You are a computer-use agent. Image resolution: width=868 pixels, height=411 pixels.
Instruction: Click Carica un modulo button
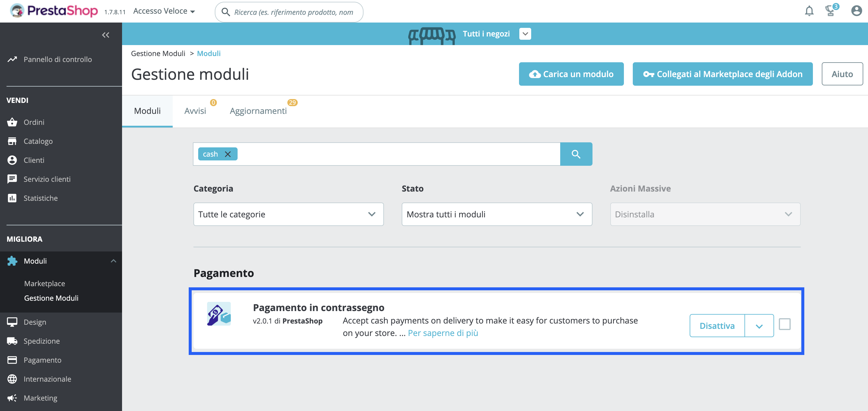point(571,74)
